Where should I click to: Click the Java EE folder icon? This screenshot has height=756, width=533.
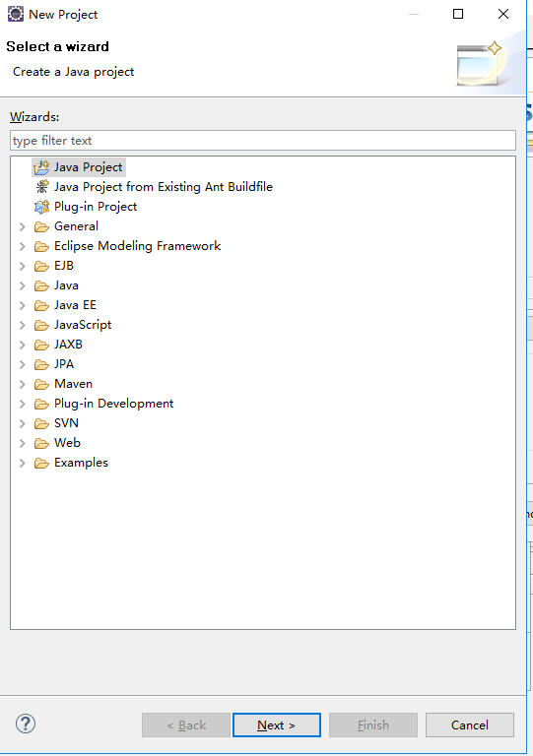tap(42, 306)
